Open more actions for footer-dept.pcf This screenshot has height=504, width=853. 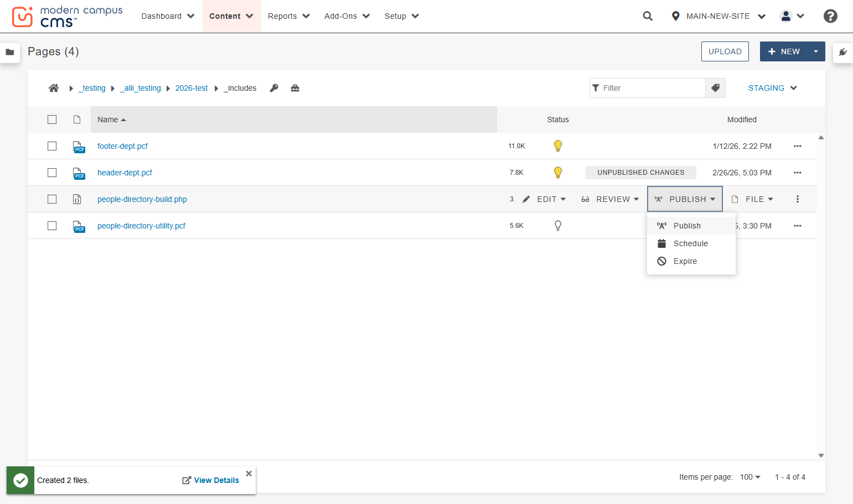pos(798,146)
